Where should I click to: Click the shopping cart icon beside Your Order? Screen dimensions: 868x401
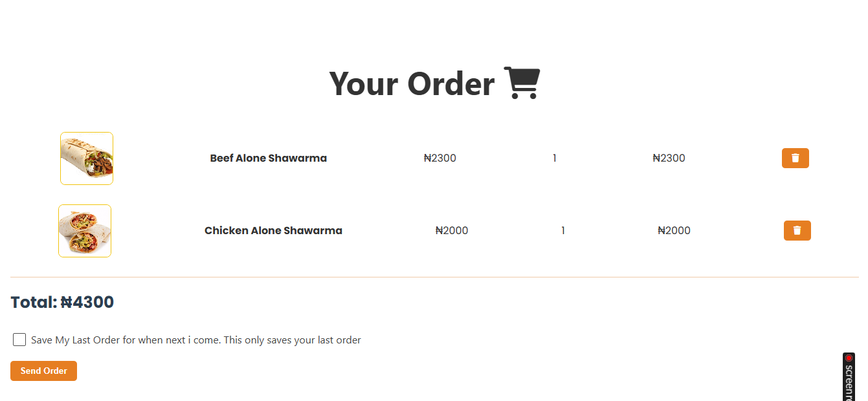click(x=522, y=83)
